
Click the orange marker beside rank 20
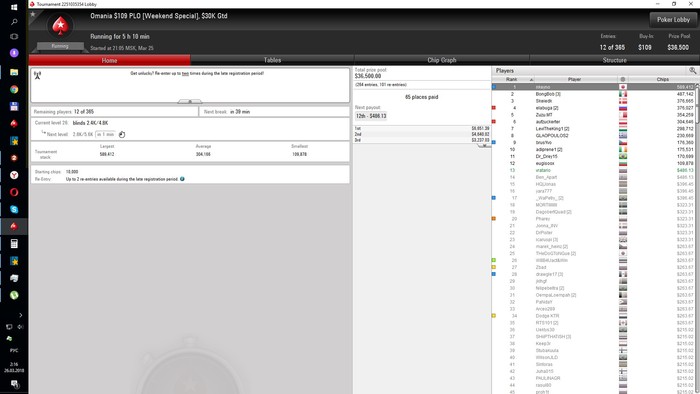click(x=494, y=219)
